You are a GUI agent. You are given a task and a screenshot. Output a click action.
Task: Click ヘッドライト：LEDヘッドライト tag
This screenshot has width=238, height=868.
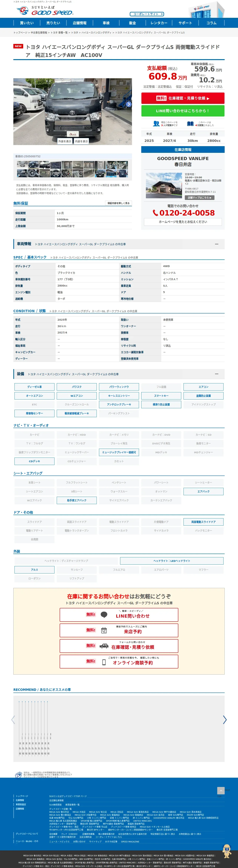(x=172, y=561)
